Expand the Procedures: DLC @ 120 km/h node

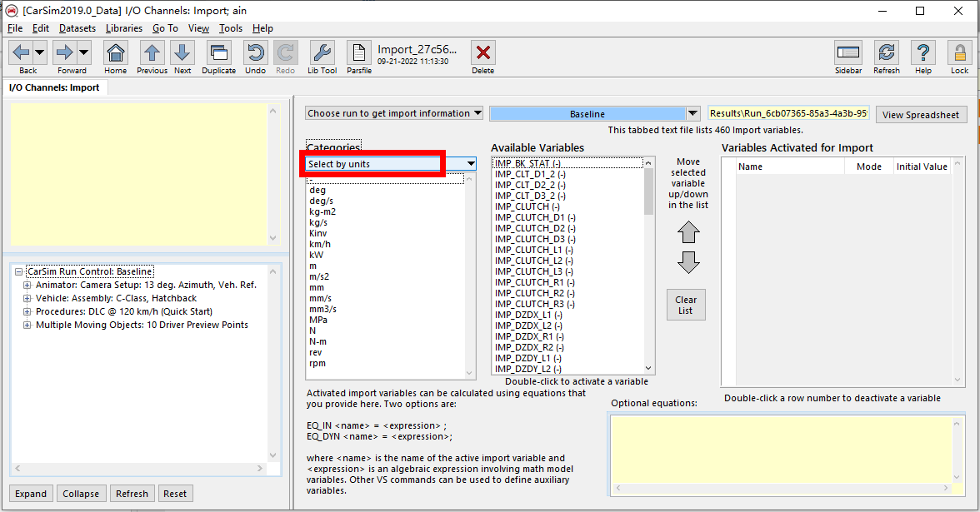click(27, 311)
